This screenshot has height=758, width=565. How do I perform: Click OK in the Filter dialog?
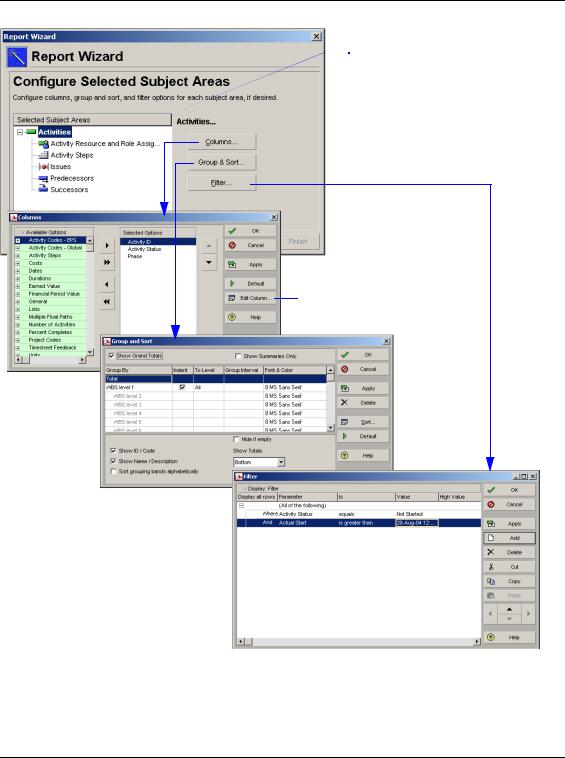509,490
